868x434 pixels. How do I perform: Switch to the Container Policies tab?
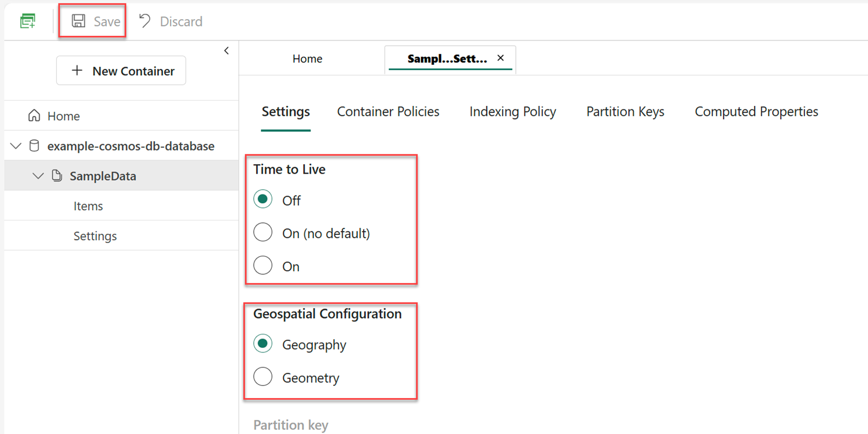(x=388, y=112)
